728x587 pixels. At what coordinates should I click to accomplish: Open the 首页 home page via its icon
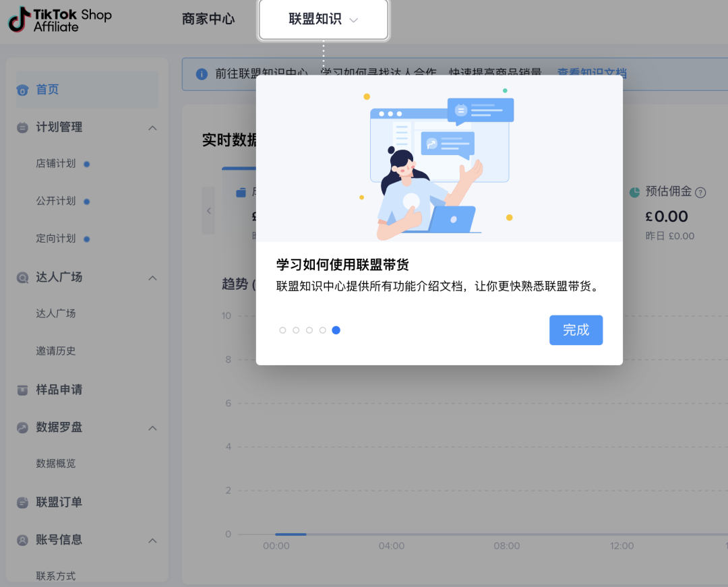pyautogui.click(x=24, y=89)
